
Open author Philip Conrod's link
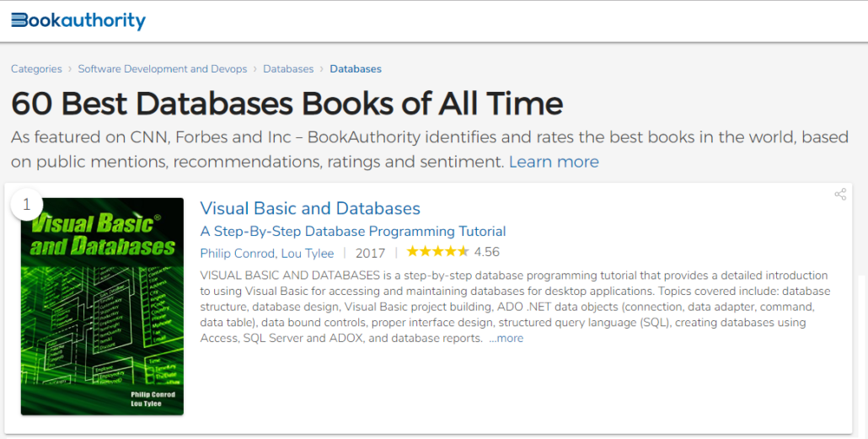(238, 254)
